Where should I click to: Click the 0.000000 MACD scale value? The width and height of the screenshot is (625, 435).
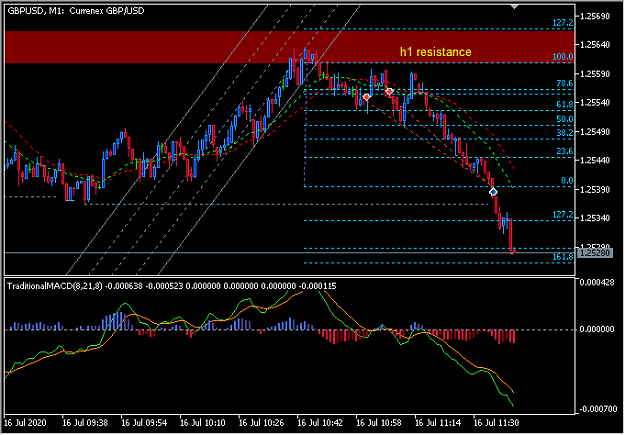pyautogui.click(x=597, y=329)
